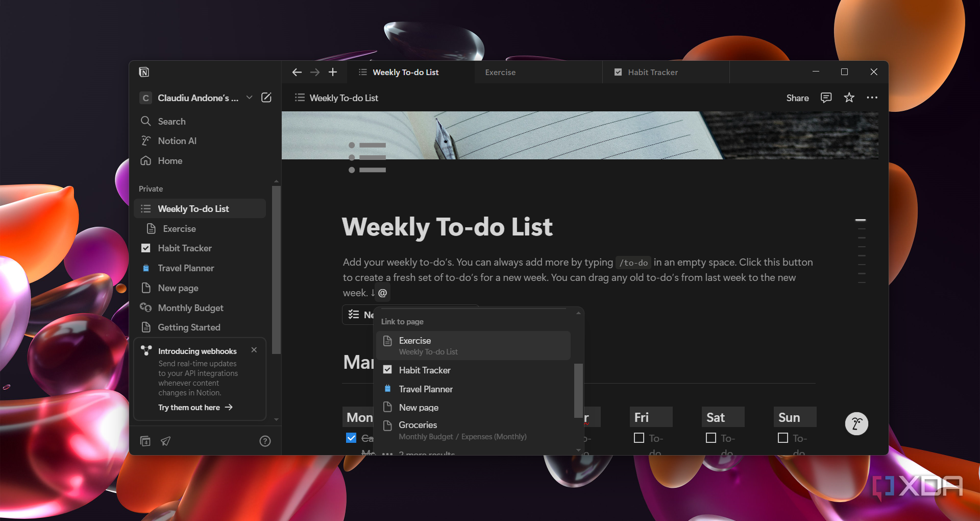Go forward with the right arrow
The width and height of the screenshot is (980, 521).
315,73
